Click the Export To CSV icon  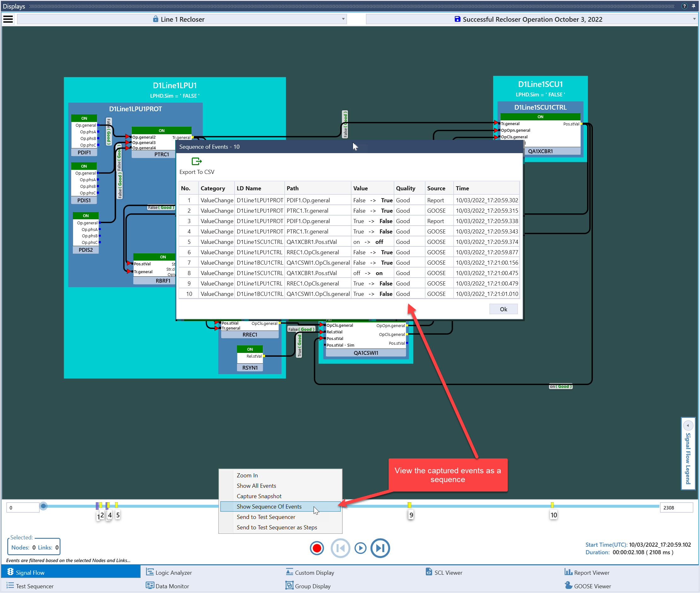pos(196,161)
